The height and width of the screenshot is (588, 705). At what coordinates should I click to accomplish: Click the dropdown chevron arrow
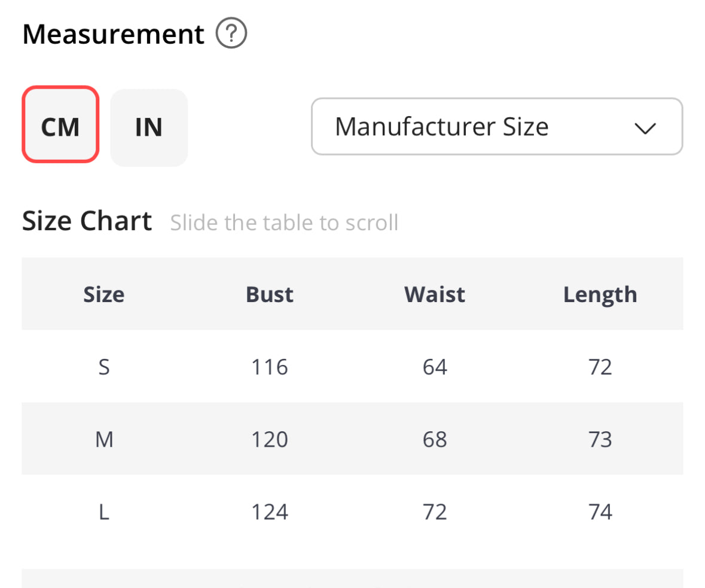pos(645,128)
